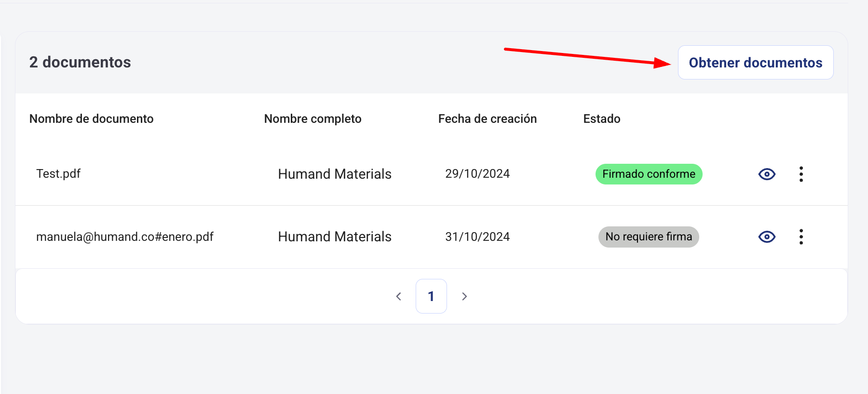Screen dimensions: 868x394
Task: Click the 29/10/2024 creation date
Action: pos(477,174)
